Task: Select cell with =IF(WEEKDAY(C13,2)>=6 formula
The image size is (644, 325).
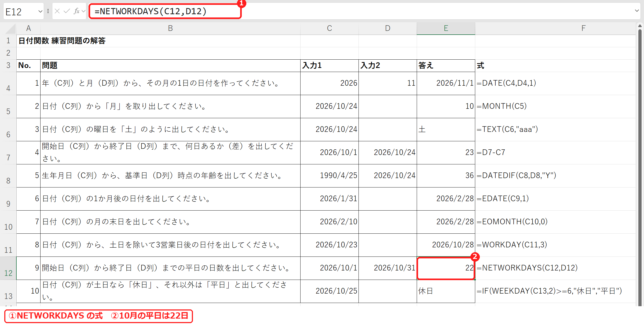Action: click(x=555, y=291)
